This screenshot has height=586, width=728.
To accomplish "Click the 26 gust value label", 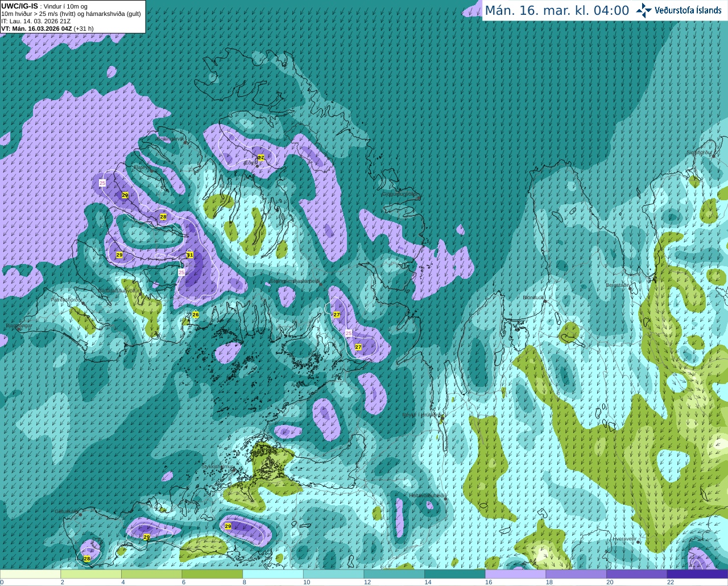I will (196, 314).
